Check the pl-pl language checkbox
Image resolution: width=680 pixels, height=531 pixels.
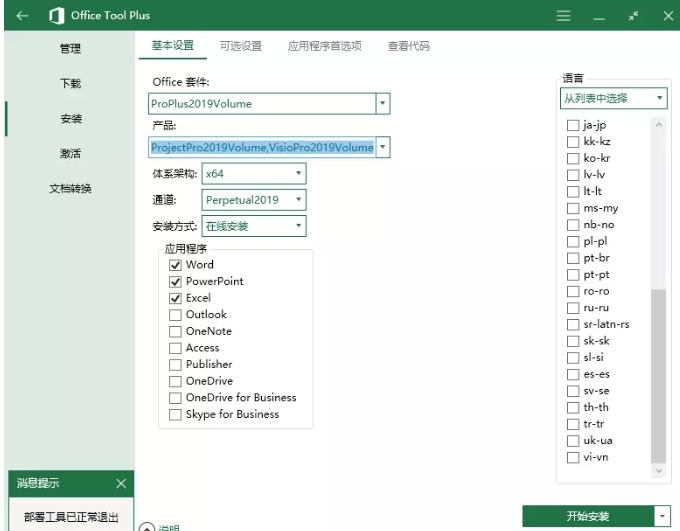(x=573, y=242)
